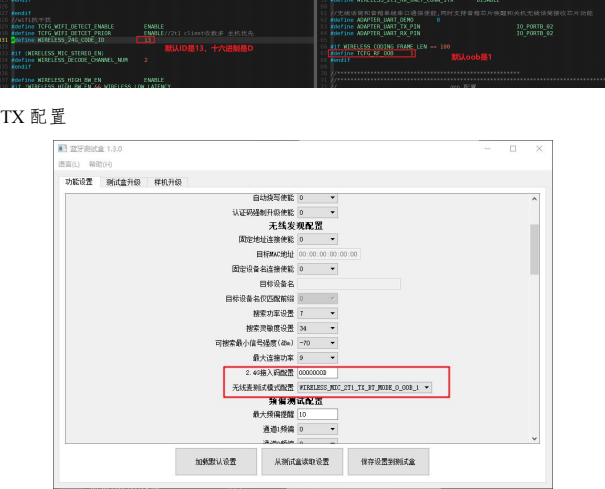Expand the 认证码强制升级使能 dropdown
This screenshot has height=489, width=605.
[318, 212]
